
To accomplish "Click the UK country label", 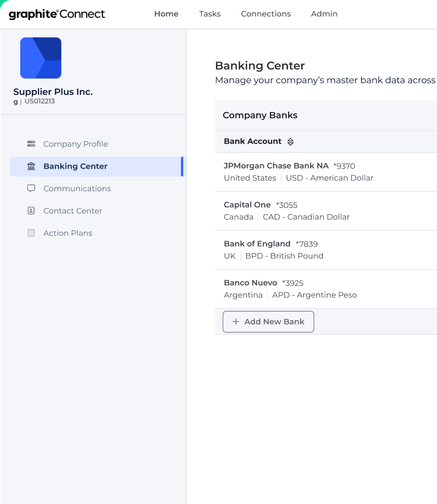I will 229,256.
